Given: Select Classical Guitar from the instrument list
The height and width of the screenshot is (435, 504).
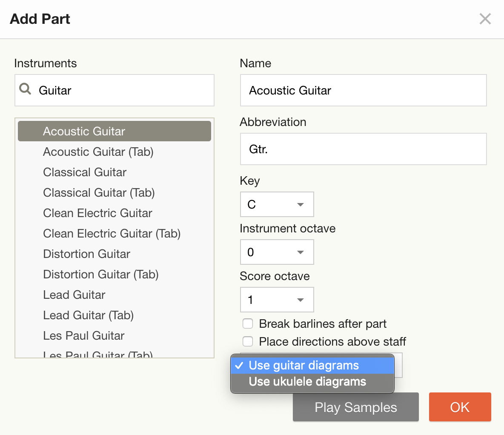Looking at the screenshot, I should 84,172.
